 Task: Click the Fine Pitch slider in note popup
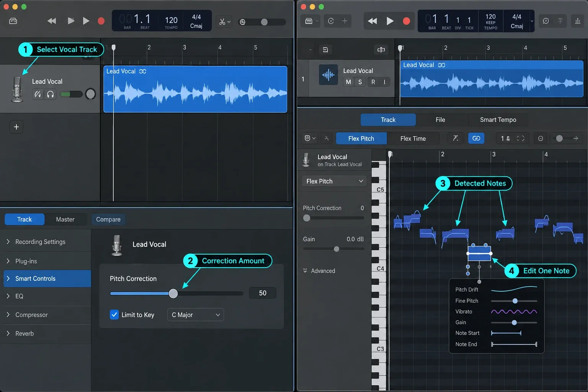point(514,301)
